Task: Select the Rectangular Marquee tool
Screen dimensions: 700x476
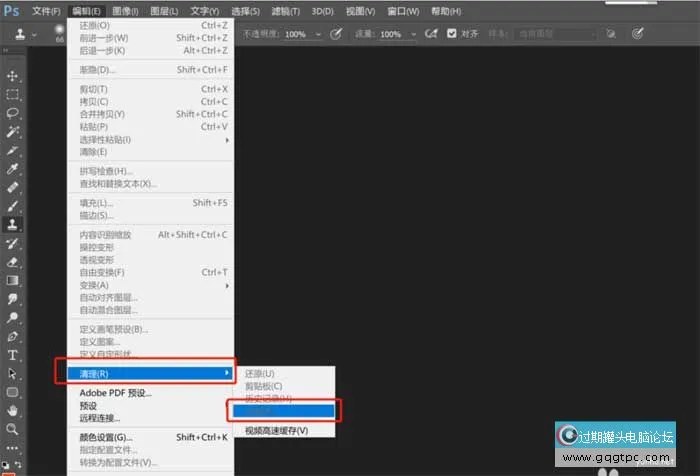Action: [13, 95]
